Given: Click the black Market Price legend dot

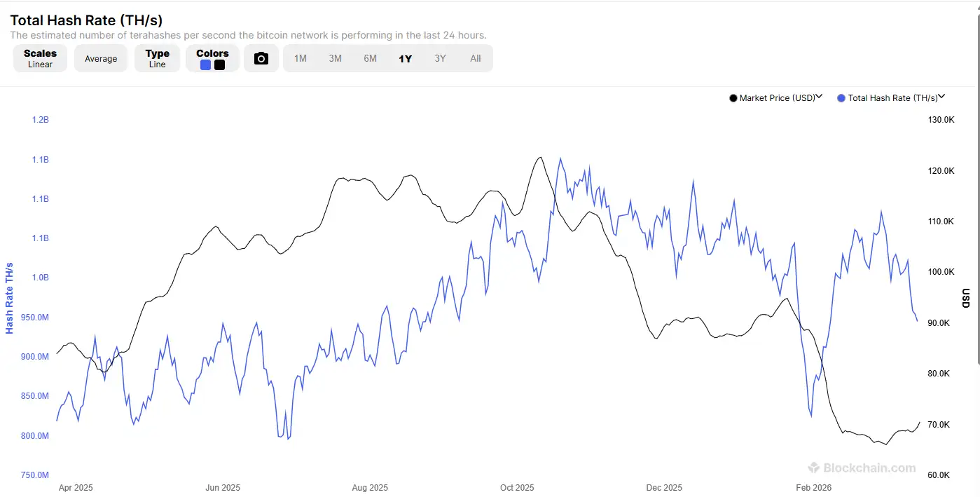Looking at the screenshot, I should click(x=733, y=98).
